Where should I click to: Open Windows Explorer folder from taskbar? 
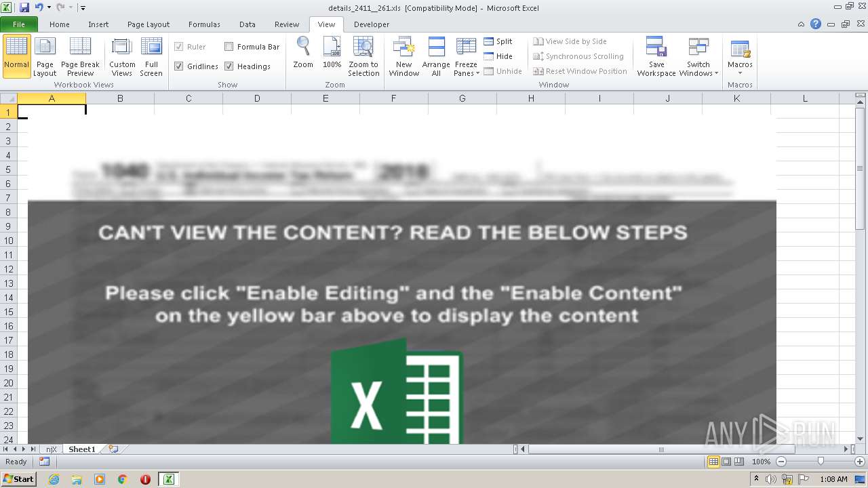pyautogui.click(x=77, y=479)
